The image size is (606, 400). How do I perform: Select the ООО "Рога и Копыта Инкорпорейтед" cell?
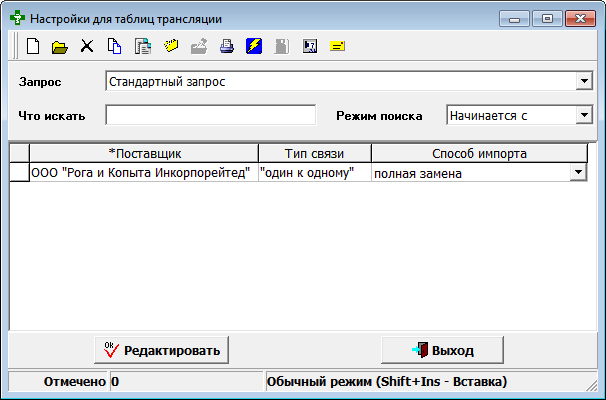(x=144, y=172)
